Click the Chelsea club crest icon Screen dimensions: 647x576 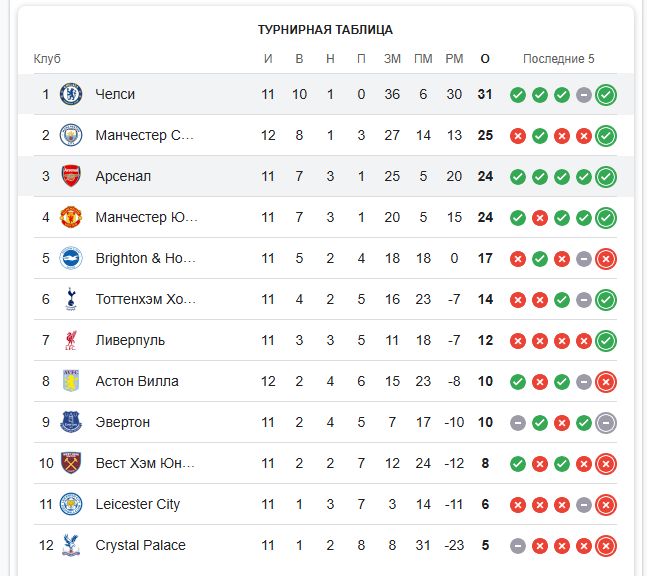tap(70, 95)
